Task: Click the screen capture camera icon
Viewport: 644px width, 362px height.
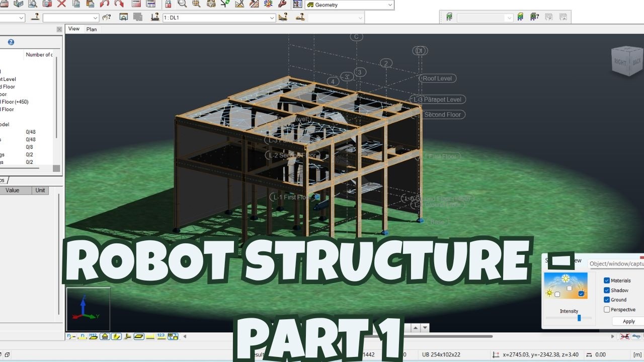Action: pyautogui.click(x=47, y=4)
